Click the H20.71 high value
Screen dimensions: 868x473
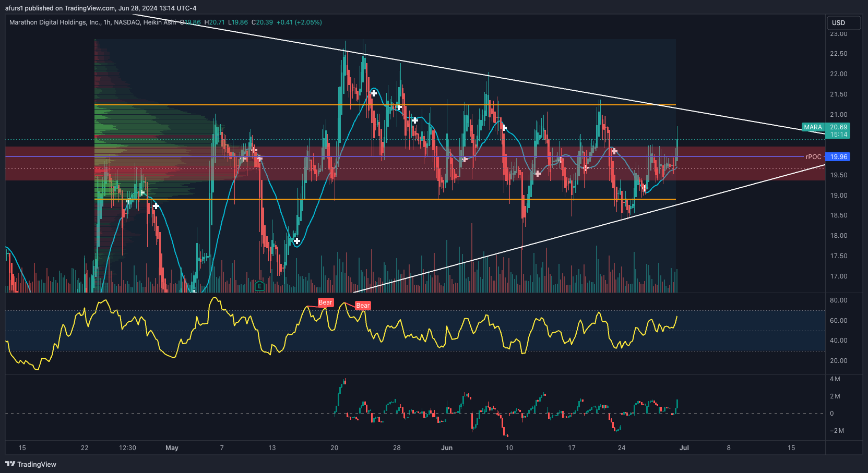click(x=215, y=22)
